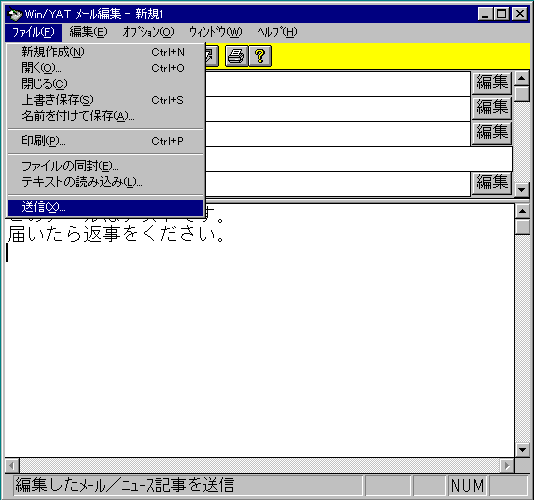Open the ヘルプ(H) menu
534x500 pixels.
click(x=277, y=32)
